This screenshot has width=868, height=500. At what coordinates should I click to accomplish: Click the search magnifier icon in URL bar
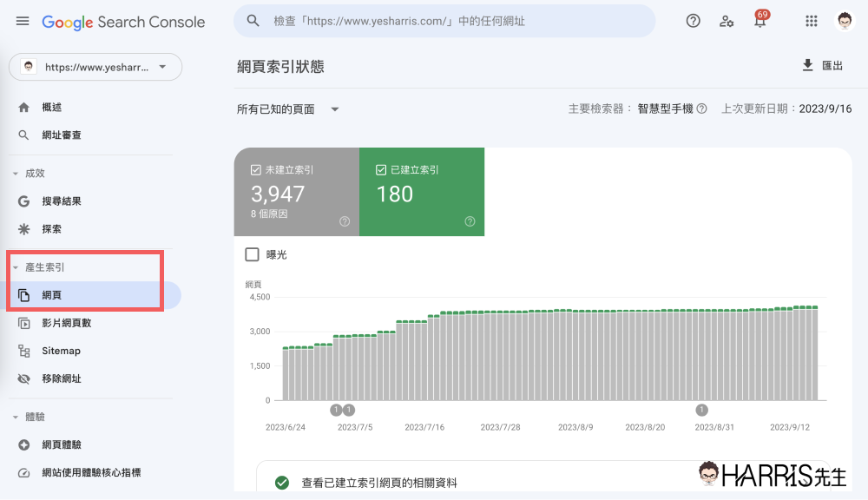(253, 21)
